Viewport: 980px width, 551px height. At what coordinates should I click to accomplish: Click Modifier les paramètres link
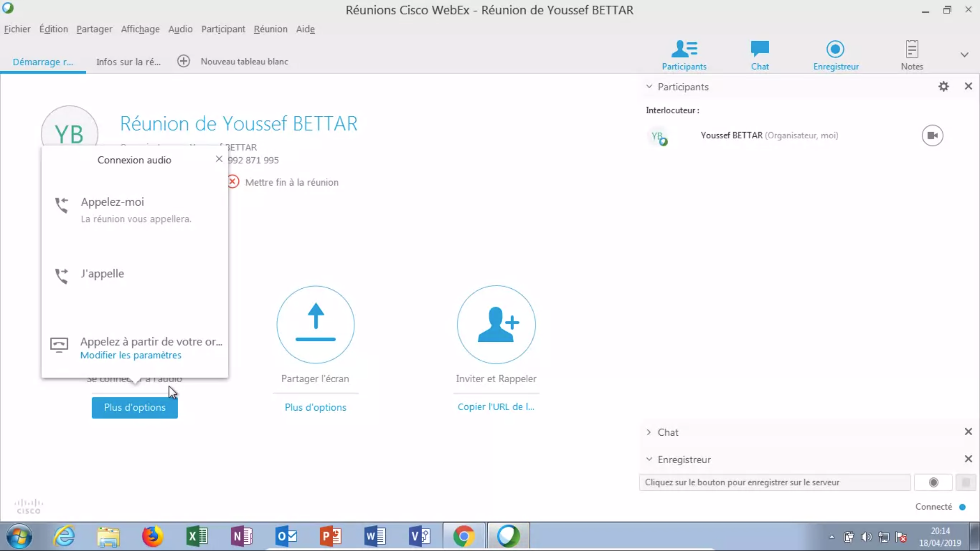coord(131,355)
